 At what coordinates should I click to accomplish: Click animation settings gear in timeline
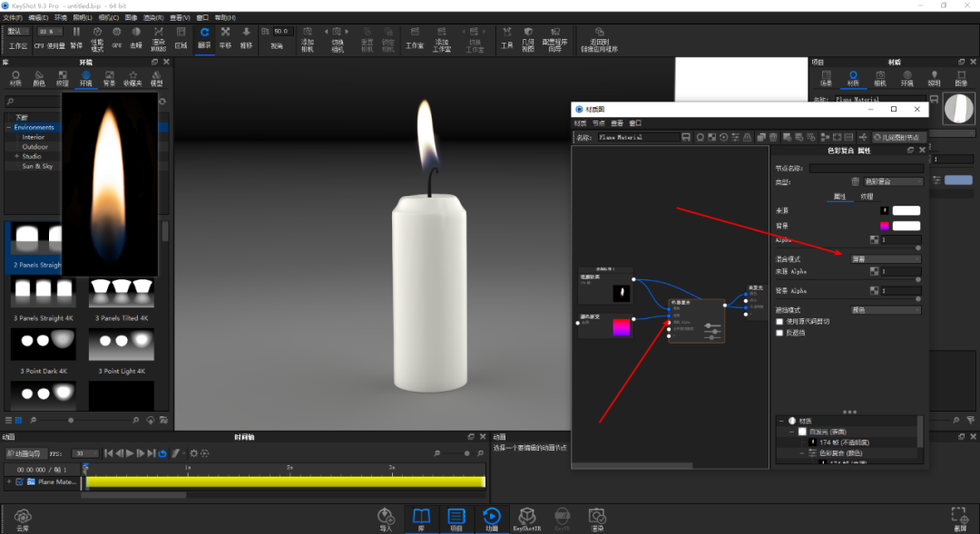[x=194, y=453]
